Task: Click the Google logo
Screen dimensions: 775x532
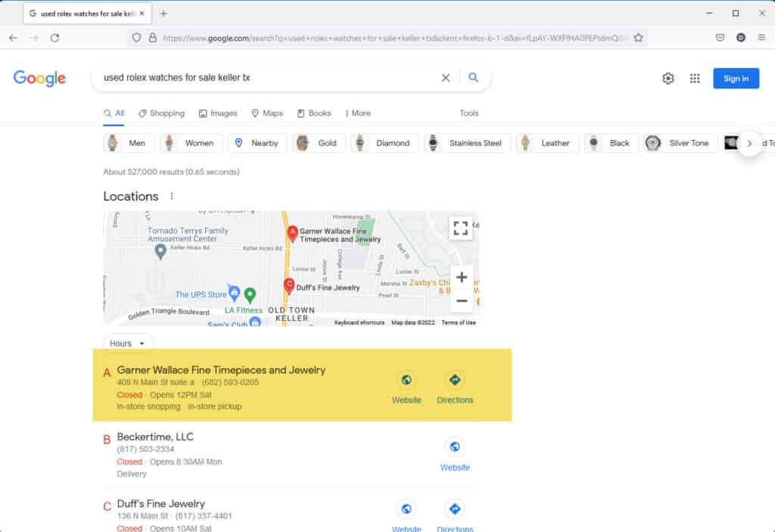Action: pos(39,78)
